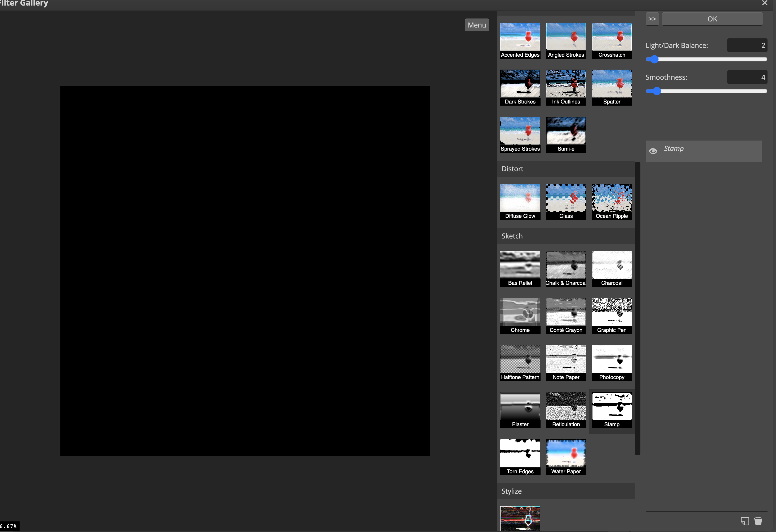Open the Menu dropdown

click(476, 25)
